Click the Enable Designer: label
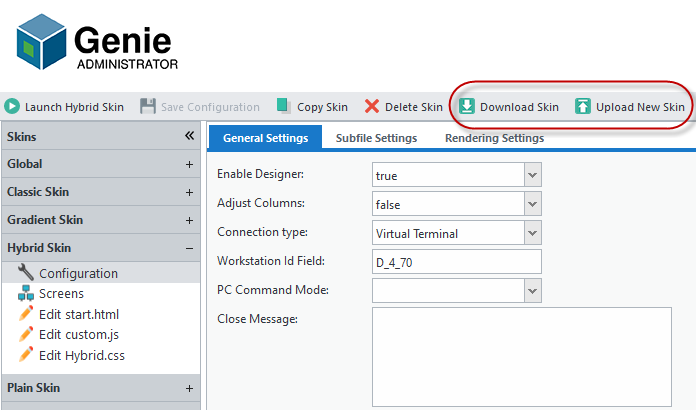696x410 pixels. click(x=260, y=174)
